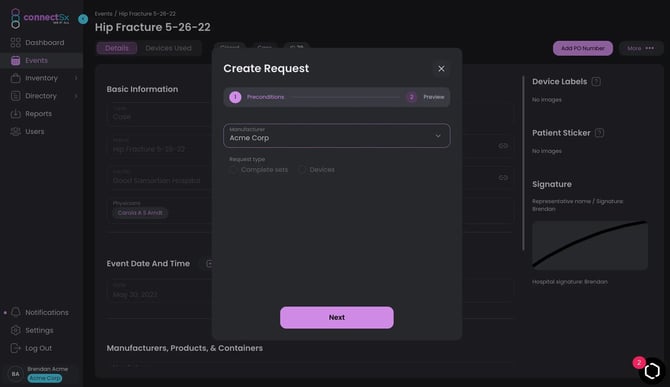The width and height of the screenshot is (670, 387).
Task: Open the Manufacturer Acme Corp dropdown
Action: tap(337, 135)
